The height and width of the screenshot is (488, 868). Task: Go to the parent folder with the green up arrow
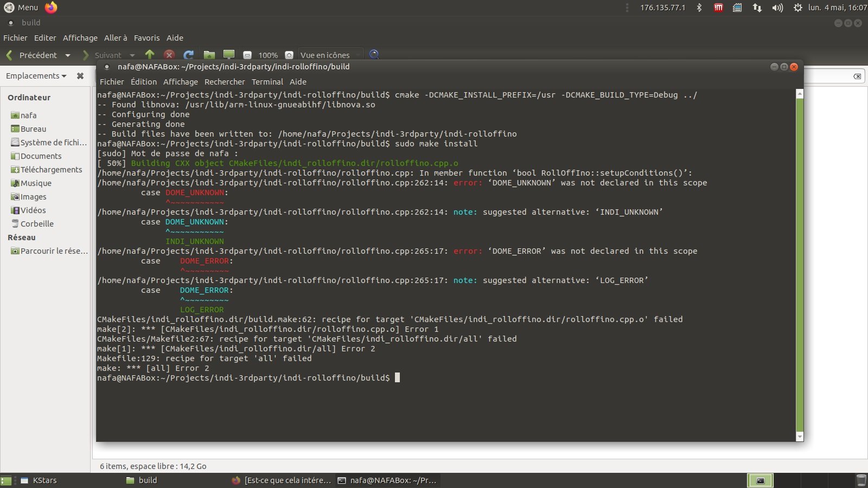[150, 54]
